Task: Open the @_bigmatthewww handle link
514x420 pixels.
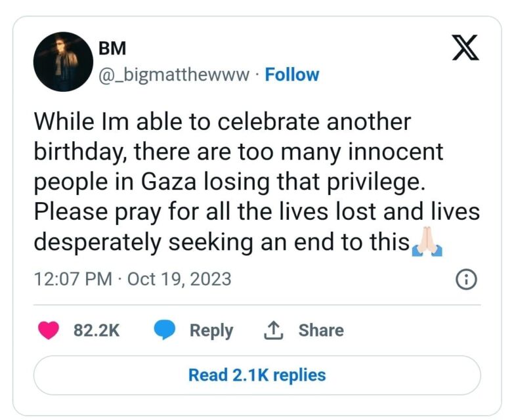Action: [174, 75]
